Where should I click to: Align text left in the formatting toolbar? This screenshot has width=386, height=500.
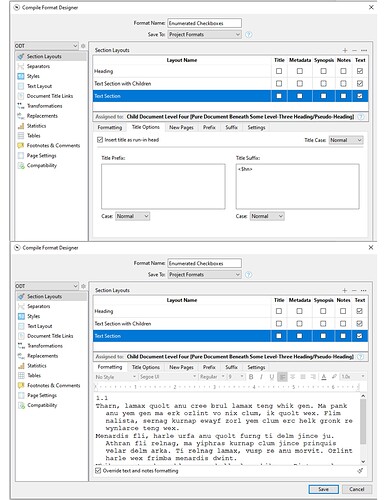[x=282, y=377]
